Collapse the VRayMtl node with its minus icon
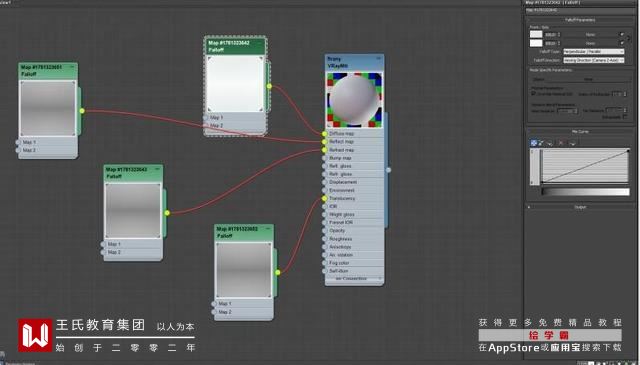Image resolution: width=640 pixels, height=365 pixels. 378,59
